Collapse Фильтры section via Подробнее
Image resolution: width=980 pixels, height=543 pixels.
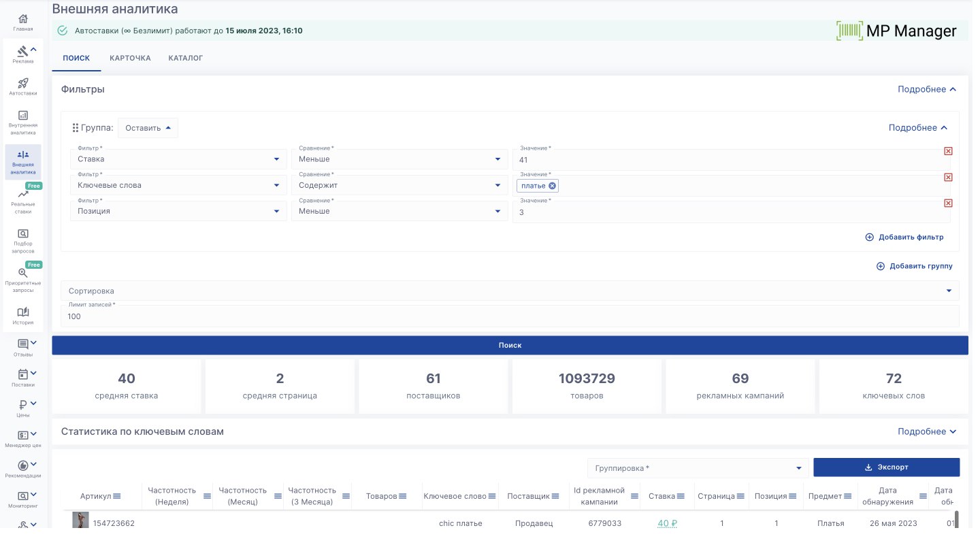pos(927,89)
